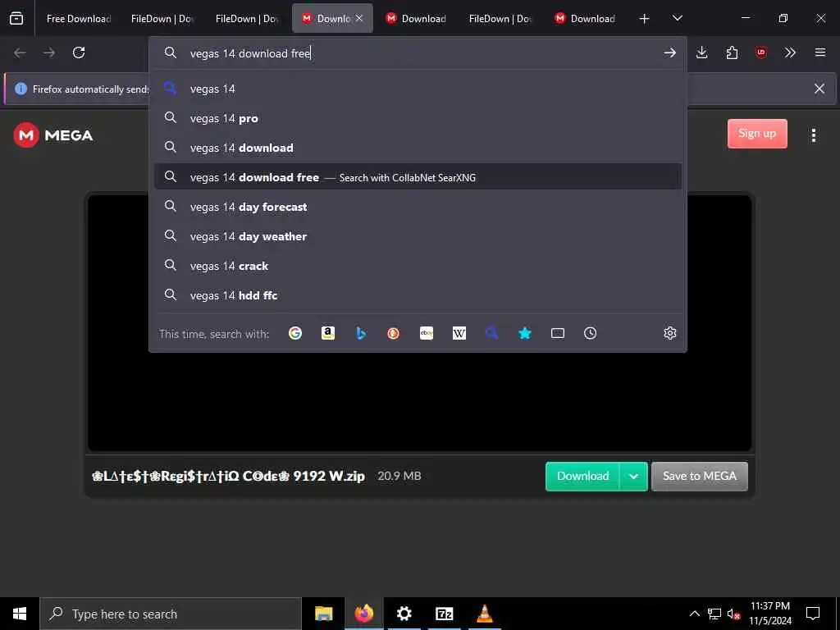The image size is (840, 630).
Task: Dismiss the Firefox notification bar
Action: [819, 89]
